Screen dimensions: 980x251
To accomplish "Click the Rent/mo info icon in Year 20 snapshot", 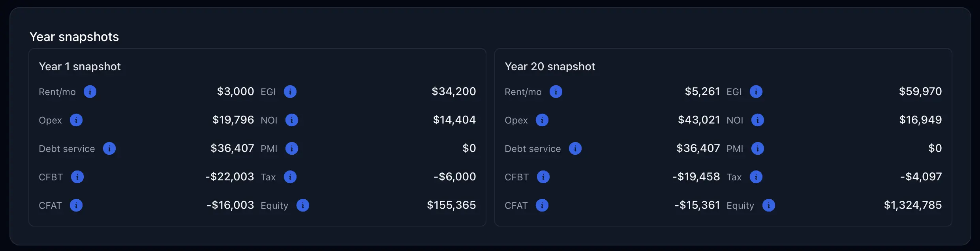I will (557, 92).
